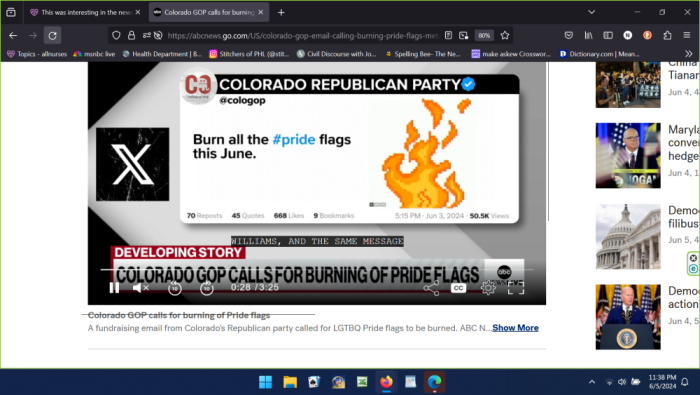Rewind the video 10 seconds
The width and height of the screenshot is (700, 395).
[x=175, y=288]
